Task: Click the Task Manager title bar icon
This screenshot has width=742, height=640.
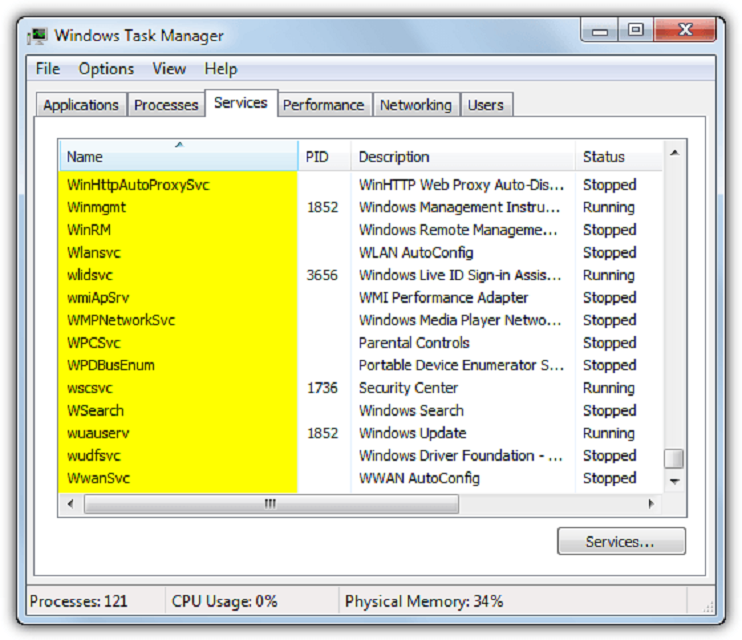Action: pos(37,36)
